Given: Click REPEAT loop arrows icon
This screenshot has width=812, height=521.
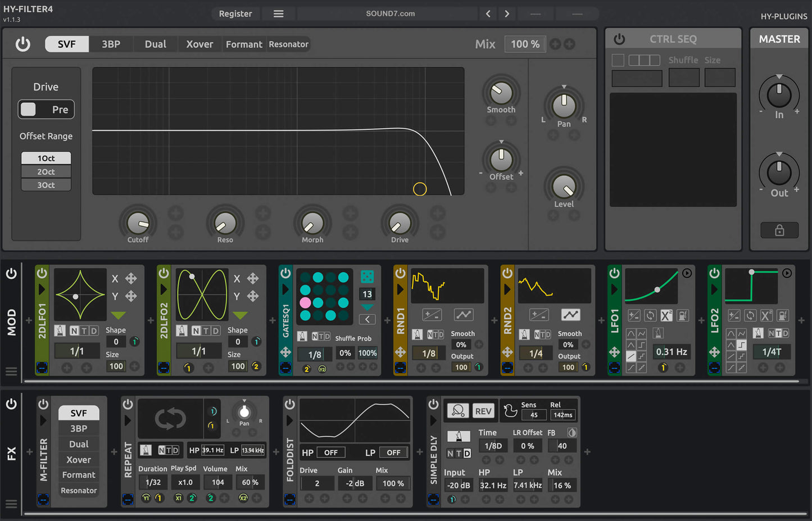Looking at the screenshot, I should coord(170,419).
